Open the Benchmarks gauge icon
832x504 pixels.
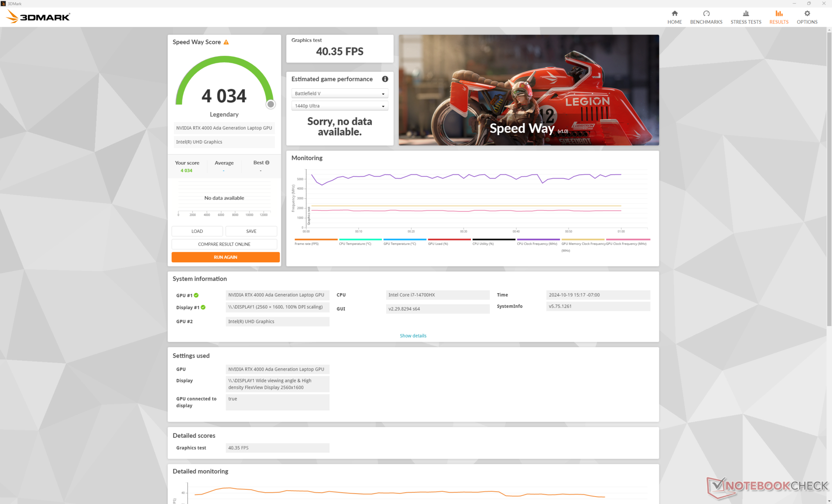(x=706, y=13)
